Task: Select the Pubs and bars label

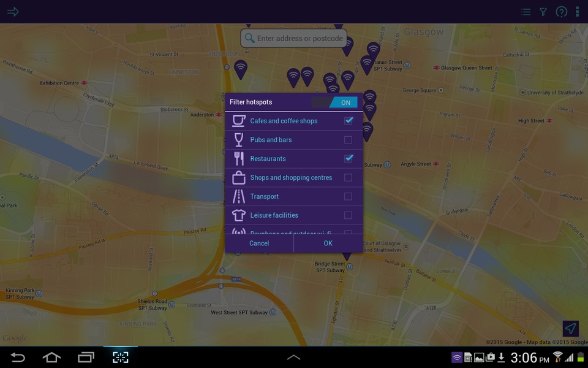Action: (271, 140)
